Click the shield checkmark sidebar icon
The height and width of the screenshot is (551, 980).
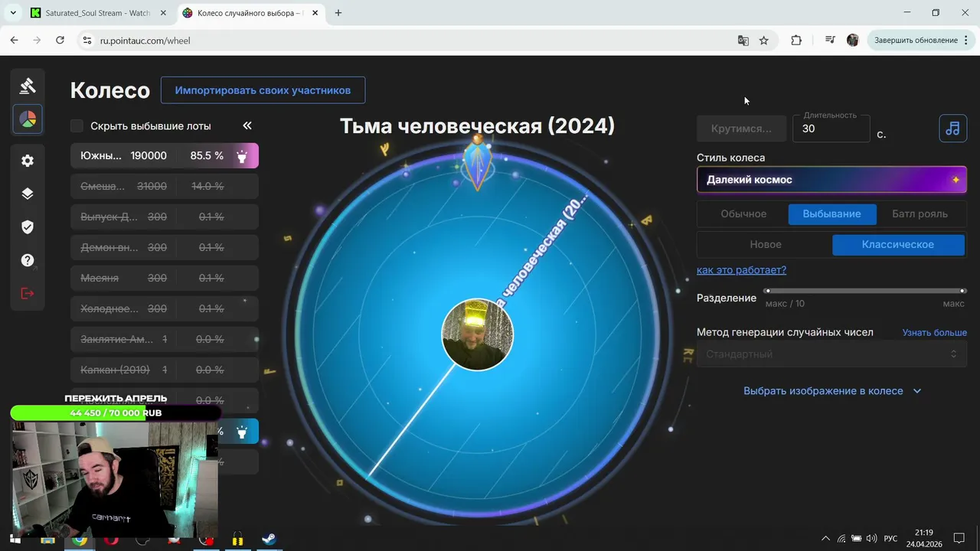click(x=28, y=227)
